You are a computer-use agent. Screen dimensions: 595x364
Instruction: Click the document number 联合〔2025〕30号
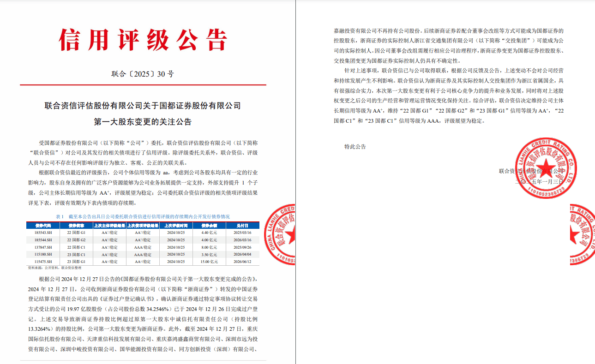143,74
